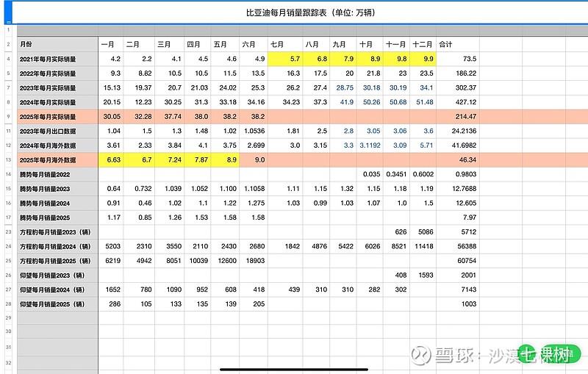This screenshot has width=588, height=374.
Task: Click the 仰望 2025 total 1003
Action: click(x=458, y=304)
